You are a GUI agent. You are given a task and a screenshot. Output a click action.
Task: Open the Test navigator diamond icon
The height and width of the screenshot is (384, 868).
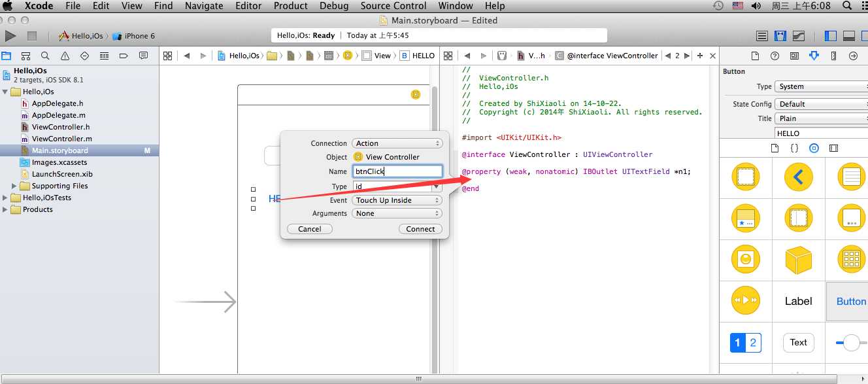(84, 56)
